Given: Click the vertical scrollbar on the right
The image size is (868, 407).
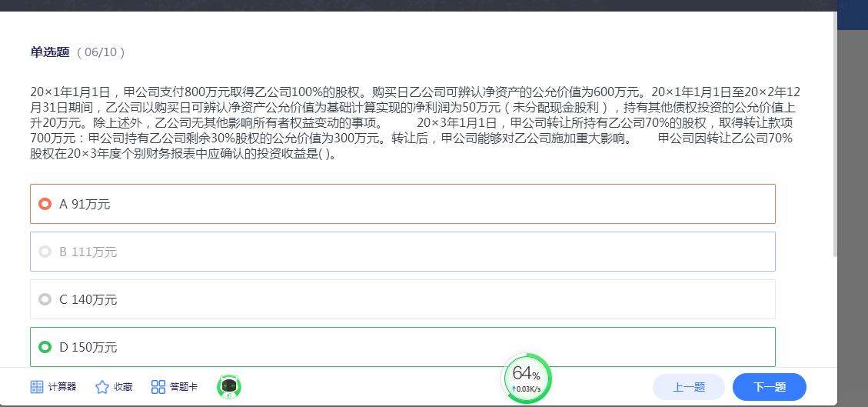Looking at the screenshot, I should pyautogui.click(x=833, y=138).
